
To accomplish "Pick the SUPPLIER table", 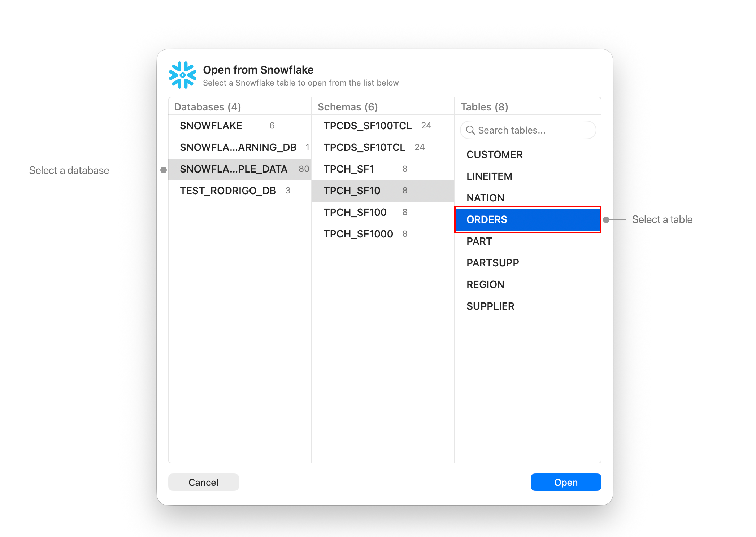I will [x=527, y=306].
